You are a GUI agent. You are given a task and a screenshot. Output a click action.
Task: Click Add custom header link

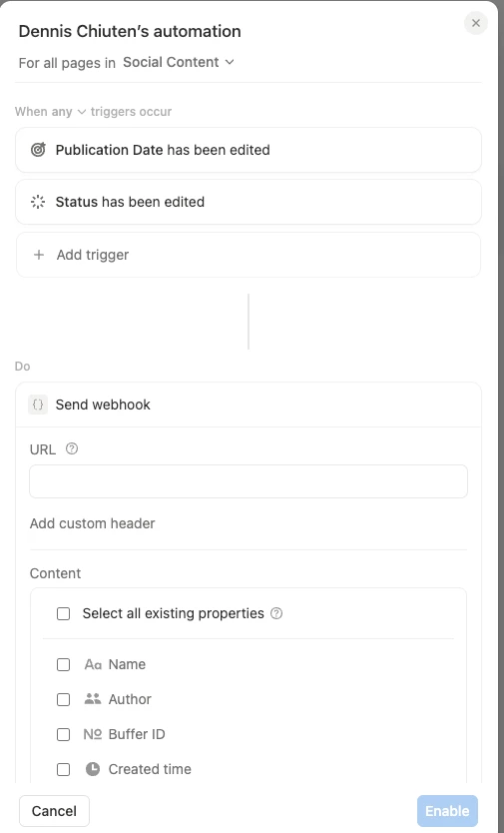(93, 523)
